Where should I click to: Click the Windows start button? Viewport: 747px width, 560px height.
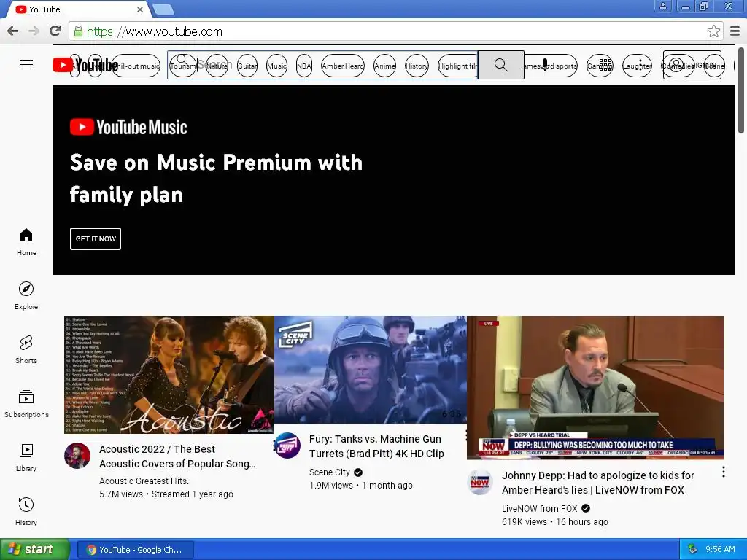[35, 549]
